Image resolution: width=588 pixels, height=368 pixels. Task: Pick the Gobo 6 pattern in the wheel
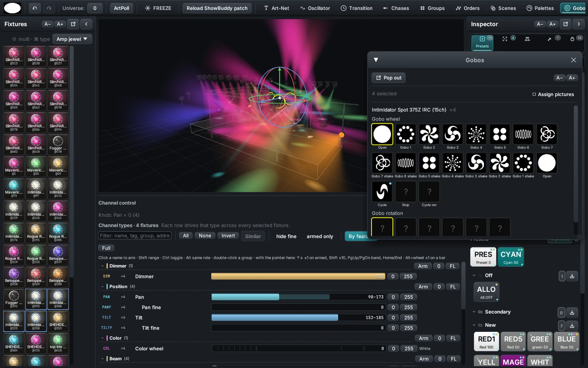pos(523,134)
